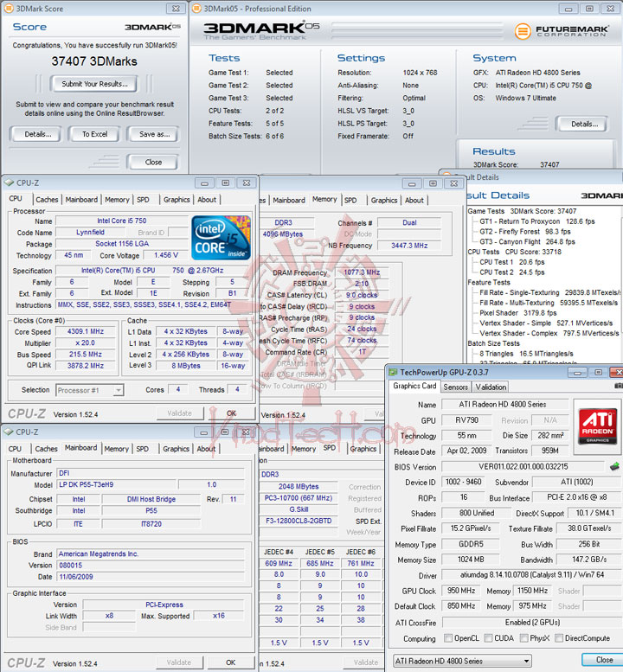The width and height of the screenshot is (623, 672).
Task: Select the Sensors tab in GPU-Z
Action: point(455,387)
